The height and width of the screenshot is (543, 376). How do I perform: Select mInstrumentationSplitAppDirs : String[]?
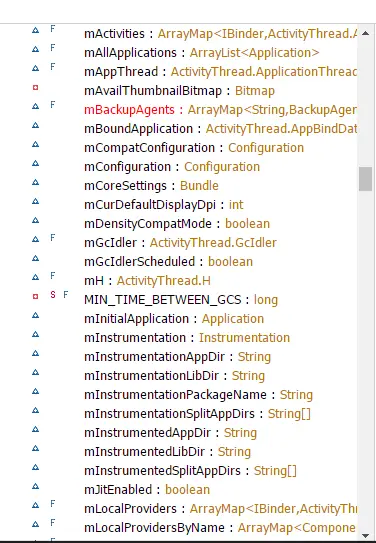(197, 414)
